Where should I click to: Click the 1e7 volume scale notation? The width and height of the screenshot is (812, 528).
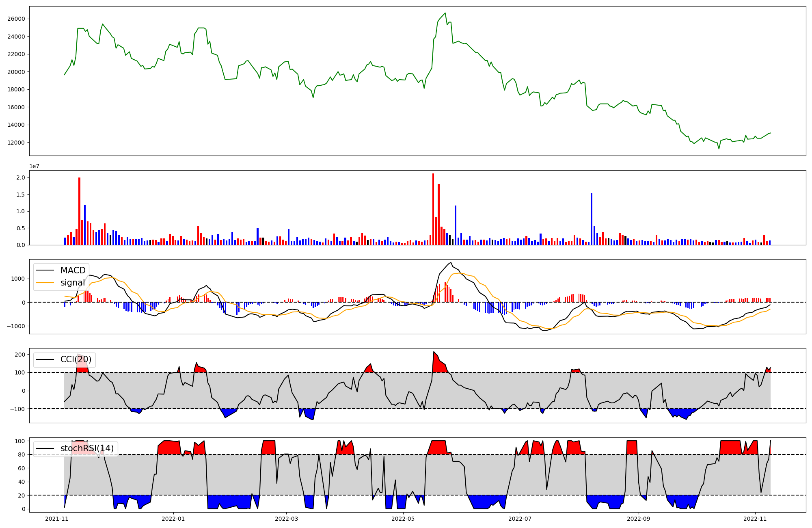coord(34,167)
